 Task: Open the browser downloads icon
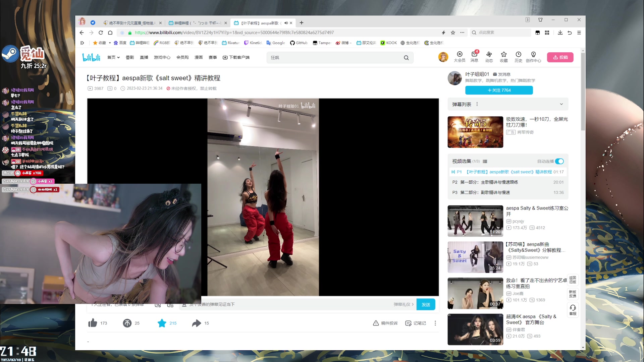tap(560, 33)
